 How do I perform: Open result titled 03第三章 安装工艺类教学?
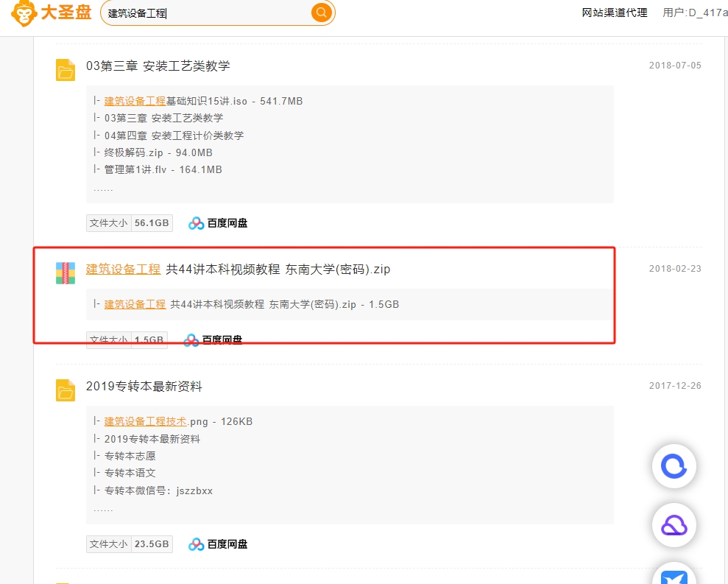158,66
